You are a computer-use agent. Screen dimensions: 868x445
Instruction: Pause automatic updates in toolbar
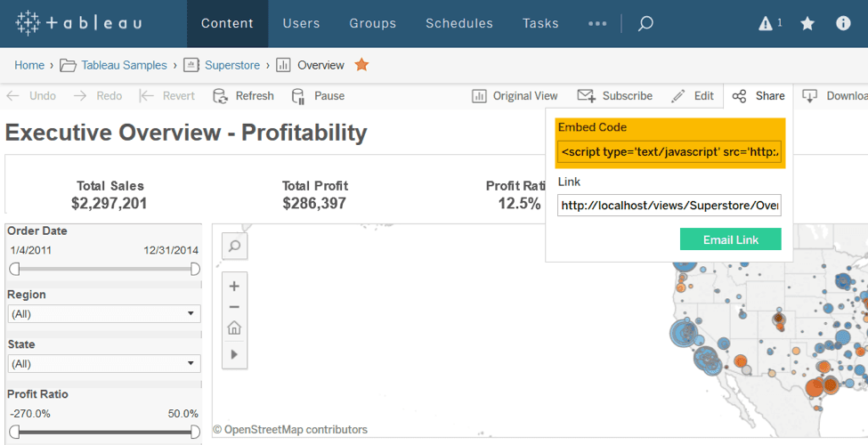(319, 96)
